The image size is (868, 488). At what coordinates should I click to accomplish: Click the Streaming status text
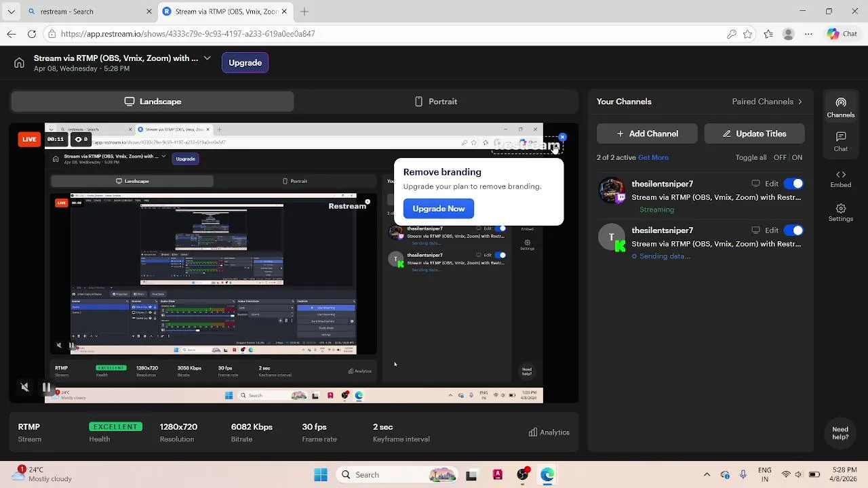tap(656, 209)
